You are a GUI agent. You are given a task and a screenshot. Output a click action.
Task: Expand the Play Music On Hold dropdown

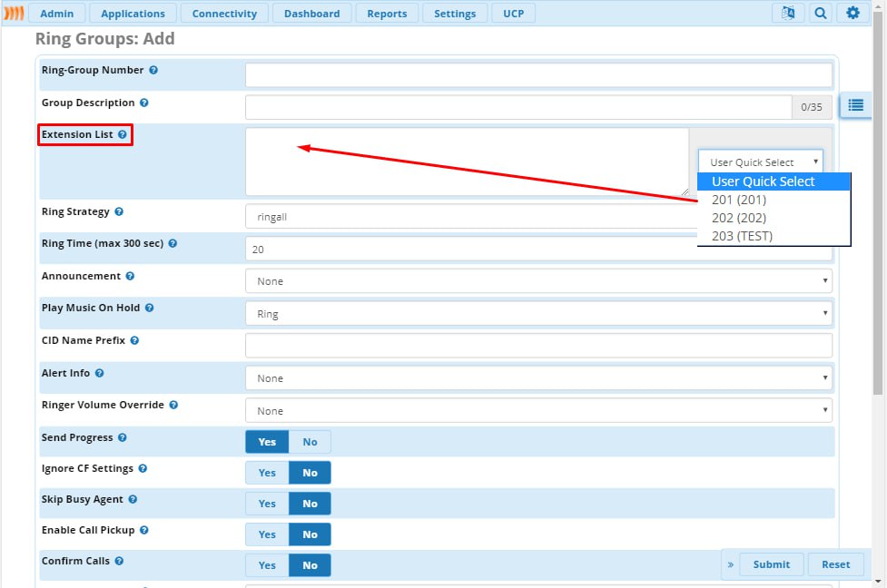click(538, 314)
